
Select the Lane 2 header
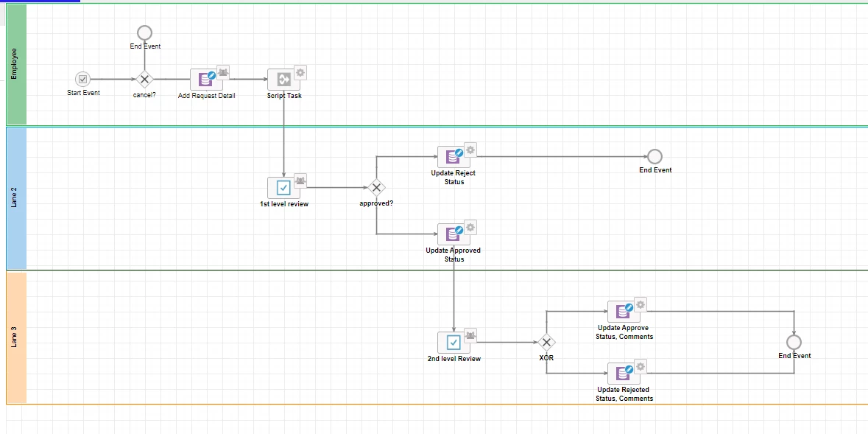16,198
